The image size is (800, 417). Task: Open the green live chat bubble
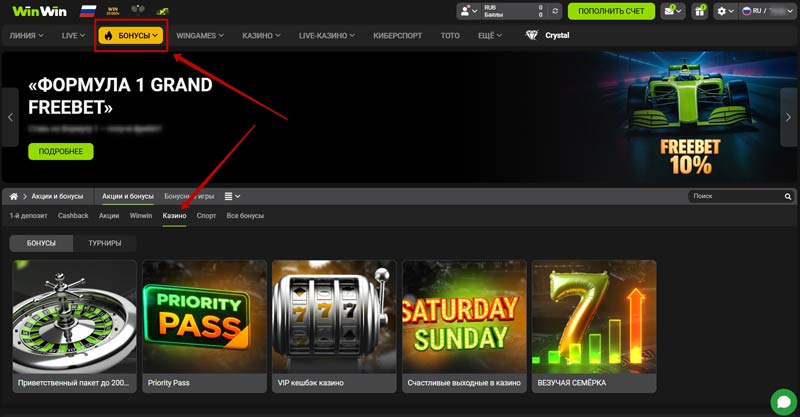click(784, 402)
